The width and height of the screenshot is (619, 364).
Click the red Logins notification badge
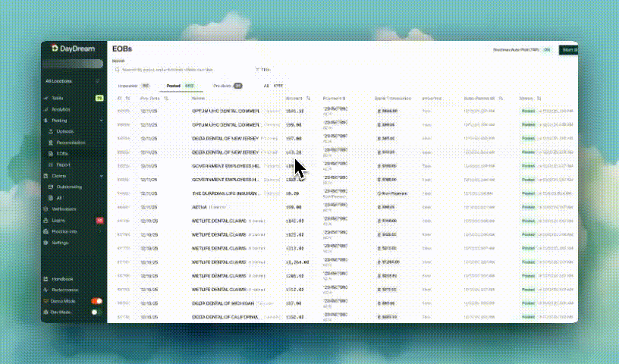[x=99, y=220]
